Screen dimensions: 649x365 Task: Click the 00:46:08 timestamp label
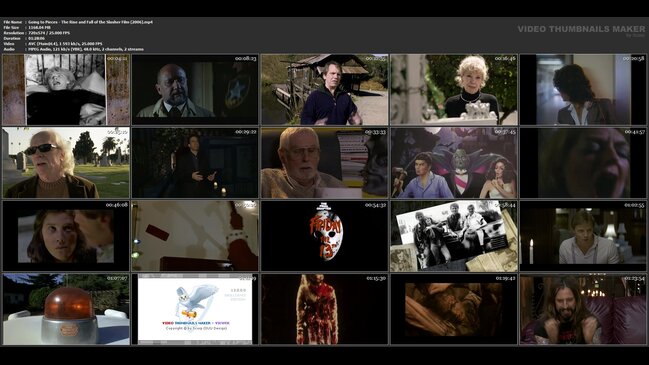pyautogui.click(x=116, y=205)
